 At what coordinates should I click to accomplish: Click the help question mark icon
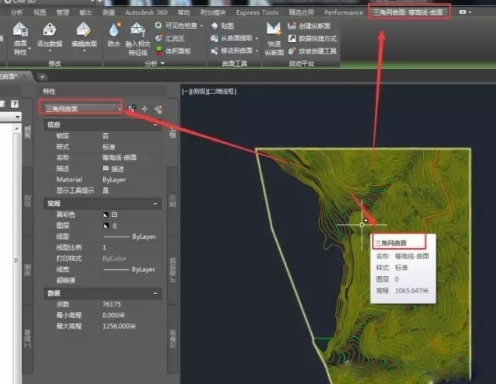[14, 104]
